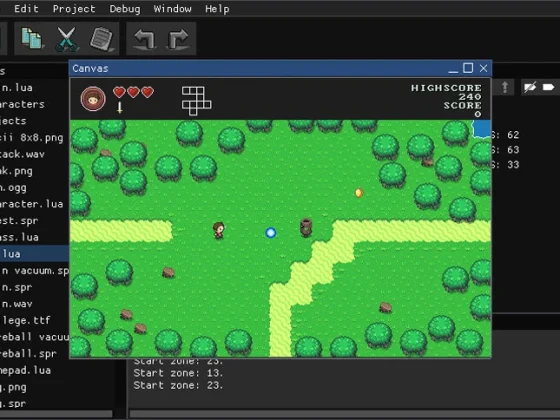Select 'ii 8x8.png' image file

pyautogui.click(x=31, y=138)
